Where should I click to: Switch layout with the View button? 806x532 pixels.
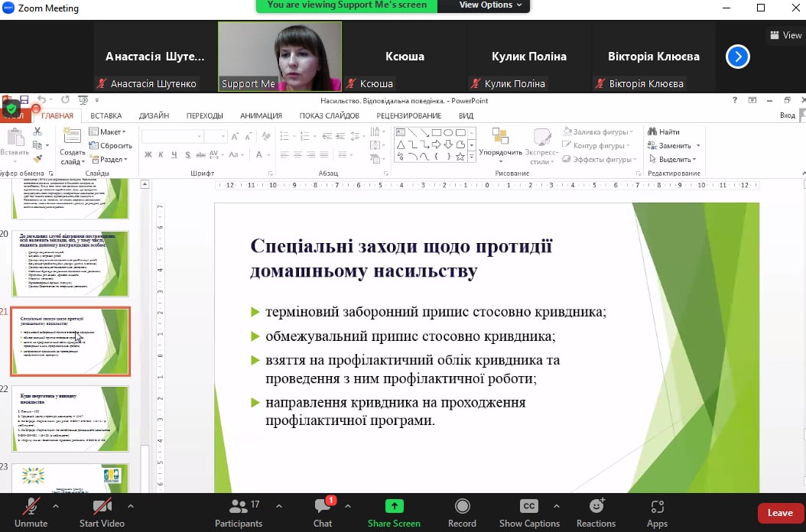(x=785, y=35)
